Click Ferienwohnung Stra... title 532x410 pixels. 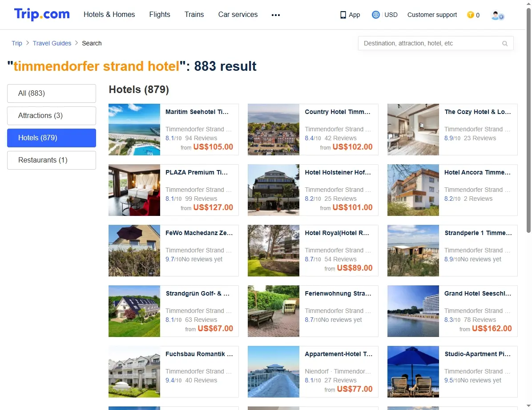338,293
